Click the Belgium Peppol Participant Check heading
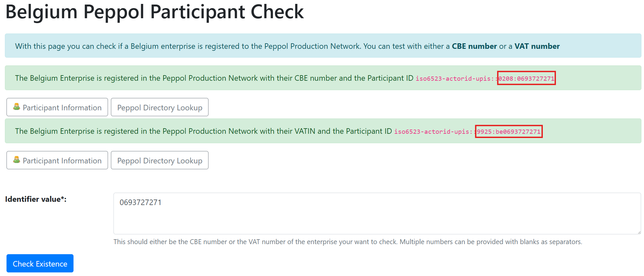This screenshot has width=644, height=276. [154, 12]
